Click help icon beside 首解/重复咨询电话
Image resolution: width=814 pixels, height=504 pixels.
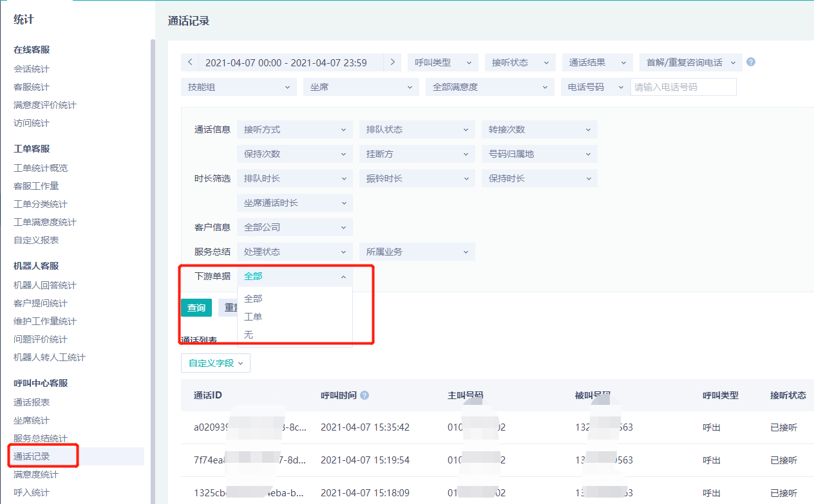(750, 62)
